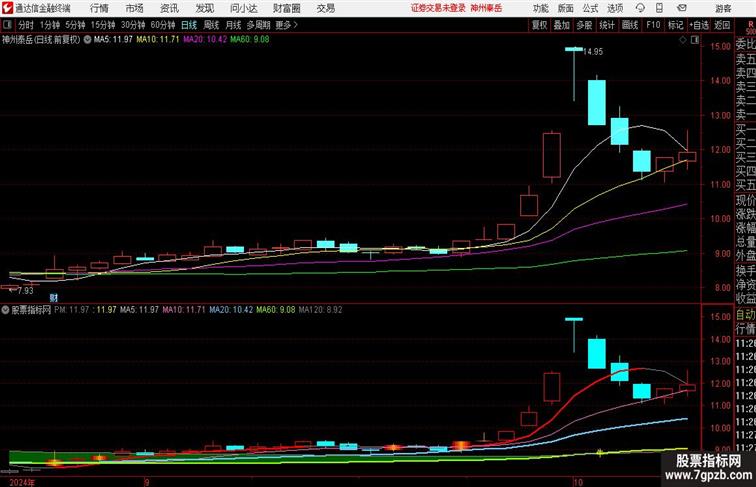The width and height of the screenshot is (756, 487).
Task: Click the MA10: 11.71 label in main chart
Action: click(158, 40)
